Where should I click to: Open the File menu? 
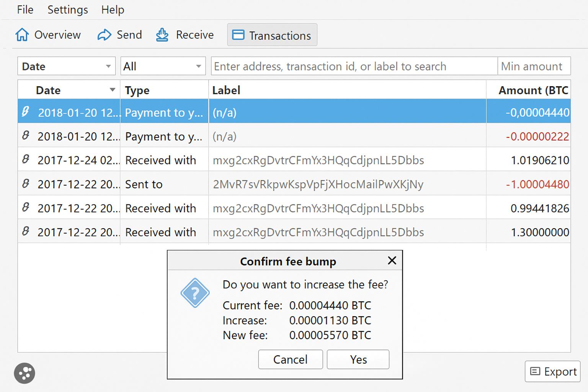click(24, 10)
